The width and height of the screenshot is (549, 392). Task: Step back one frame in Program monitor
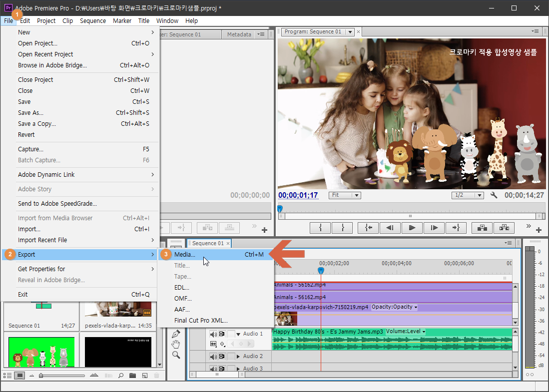click(390, 228)
